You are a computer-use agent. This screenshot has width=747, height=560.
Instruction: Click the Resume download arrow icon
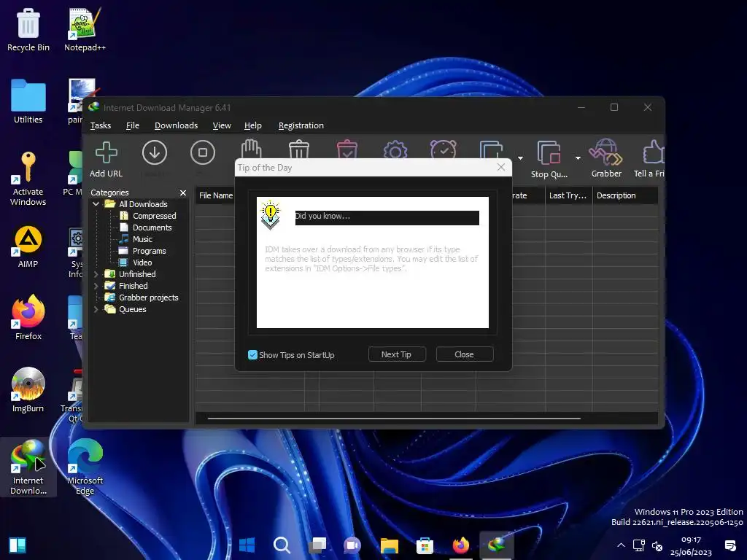[x=155, y=153]
